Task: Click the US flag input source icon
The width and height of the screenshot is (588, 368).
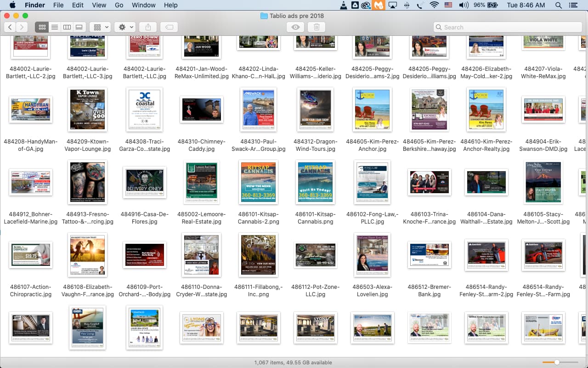Action: (x=448, y=5)
